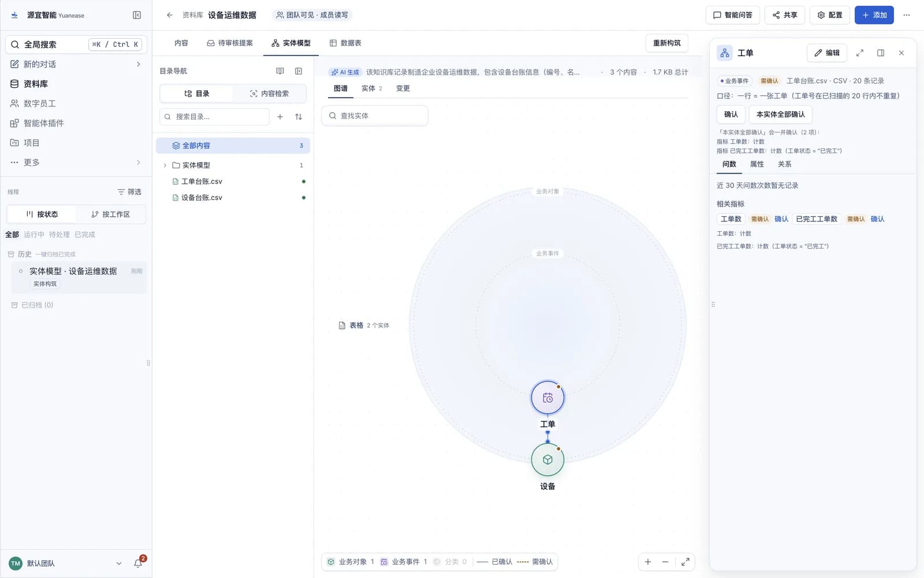The height and width of the screenshot is (578, 924).
Task: Expand the 实体模型 folder
Action: coord(165,165)
